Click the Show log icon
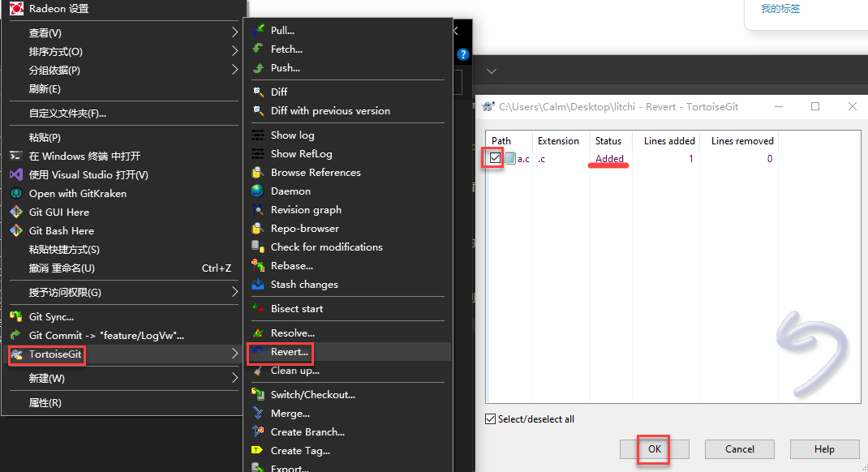 click(258, 135)
